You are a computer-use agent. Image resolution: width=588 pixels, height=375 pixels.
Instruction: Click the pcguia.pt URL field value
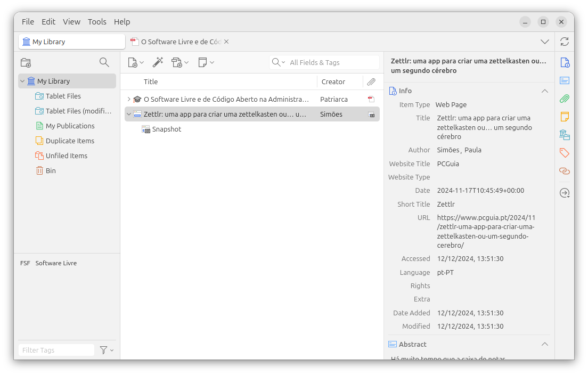pyautogui.click(x=486, y=231)
